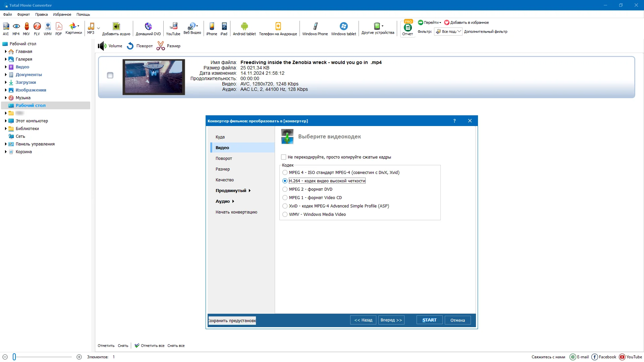Click the Добавить аудио toolbar icon
The width and height of the screenshot is (644, 362).
[x=116, y=29]
